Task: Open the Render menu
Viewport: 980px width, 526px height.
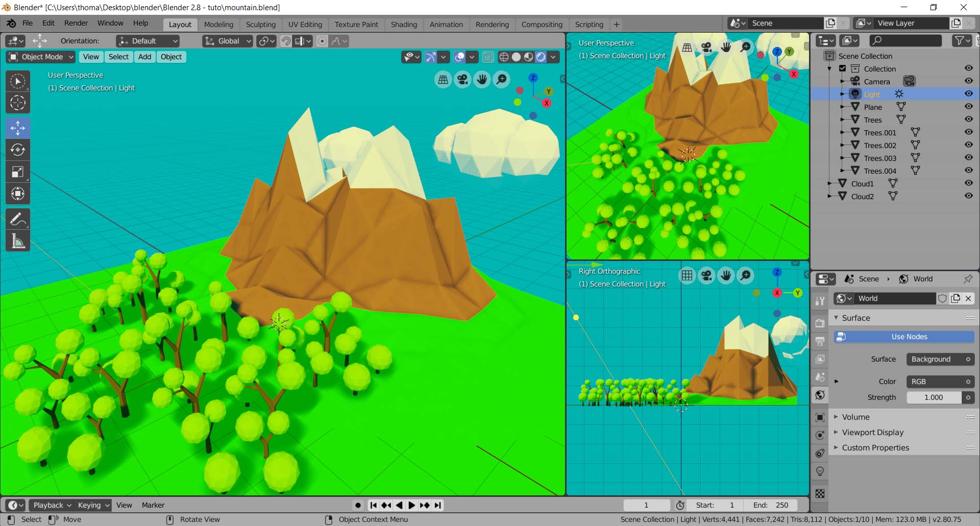Action: [x=76, y=23]
